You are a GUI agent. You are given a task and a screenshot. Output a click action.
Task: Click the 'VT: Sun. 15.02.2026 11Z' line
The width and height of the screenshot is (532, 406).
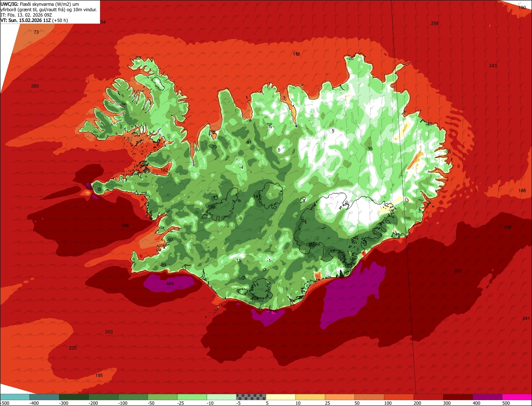pos(34,20)
